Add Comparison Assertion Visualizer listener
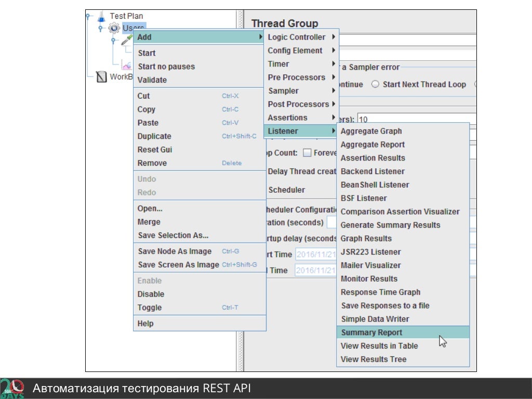 (403, 212)
